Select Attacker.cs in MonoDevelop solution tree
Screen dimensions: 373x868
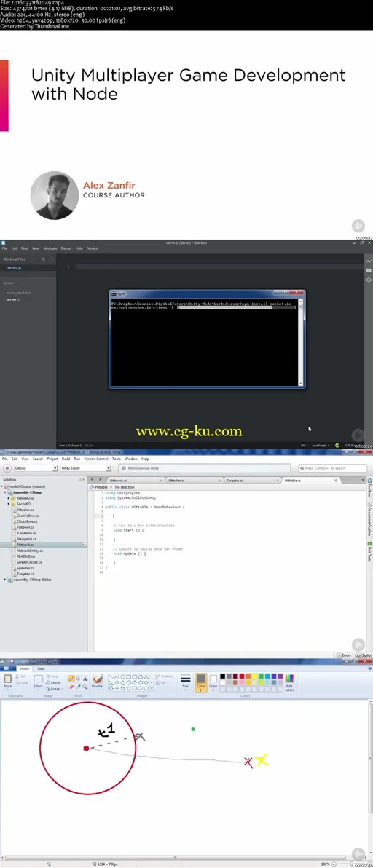pyautogui.click(x=26, y=510)
